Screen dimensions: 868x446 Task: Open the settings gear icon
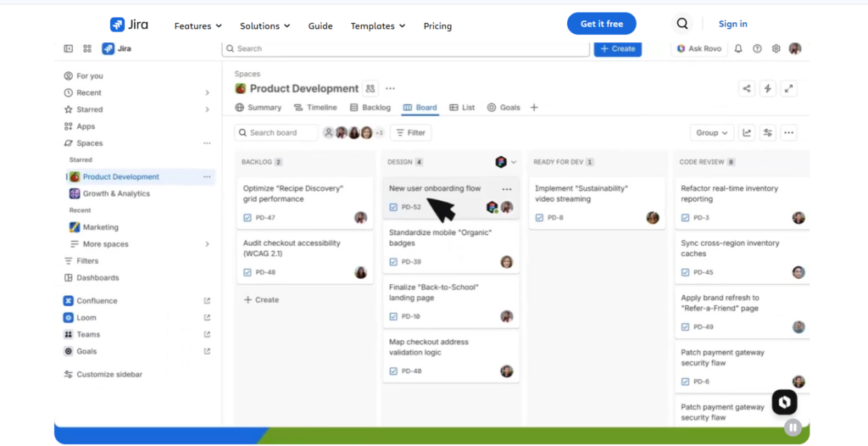[x=776, y=49]
